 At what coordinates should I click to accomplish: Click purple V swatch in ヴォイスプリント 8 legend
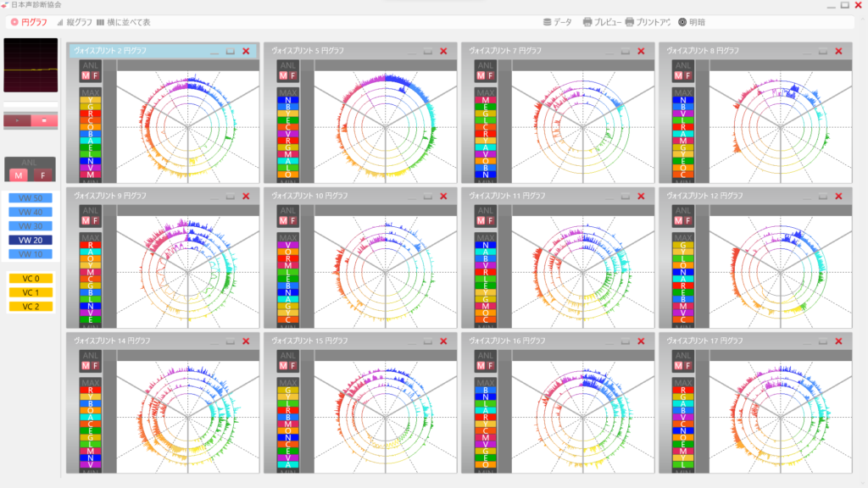click(x=683, y=114)
